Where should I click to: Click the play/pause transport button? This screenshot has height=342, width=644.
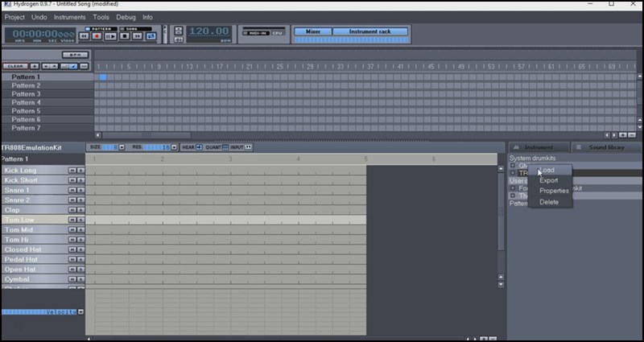(x=111, y=36)
